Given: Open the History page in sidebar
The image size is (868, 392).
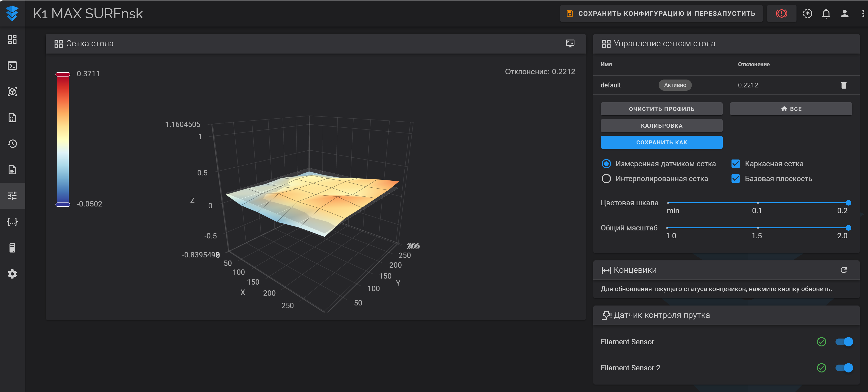Looking at the screenshot, I should (13, 144).
